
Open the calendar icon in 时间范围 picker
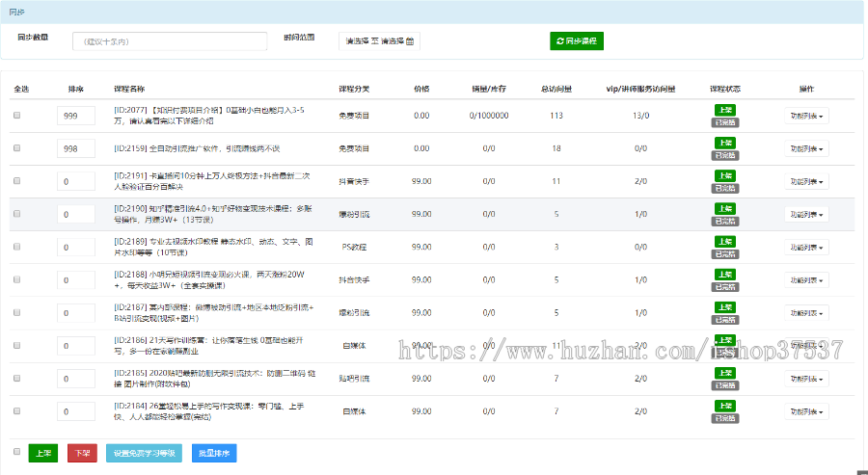[410, 41]
